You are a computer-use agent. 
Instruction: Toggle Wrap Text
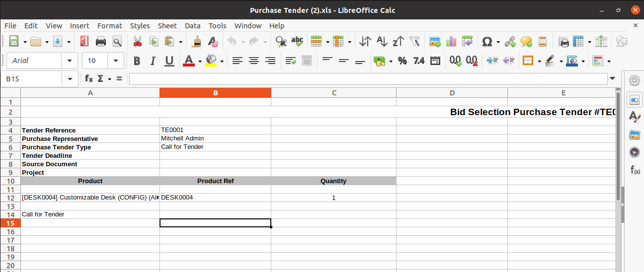pyautogui.click(x=291, y=61)
